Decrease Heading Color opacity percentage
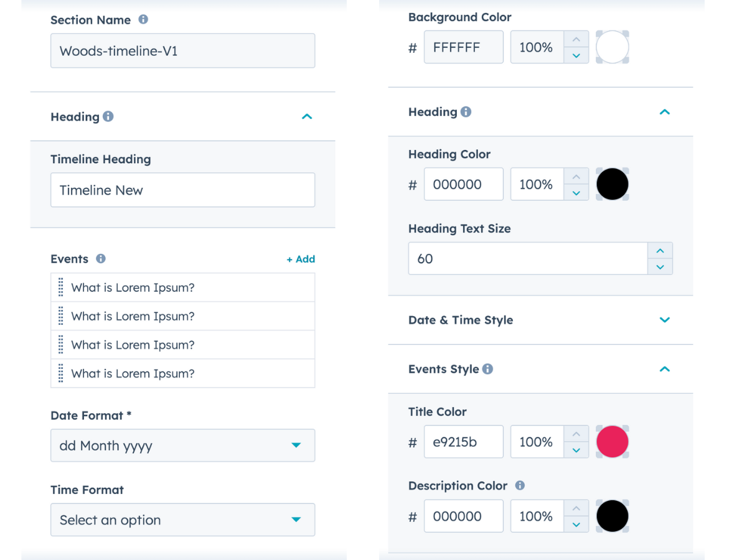Image resolution: width=747 pixels, height=560 pixels. [576, 193]
